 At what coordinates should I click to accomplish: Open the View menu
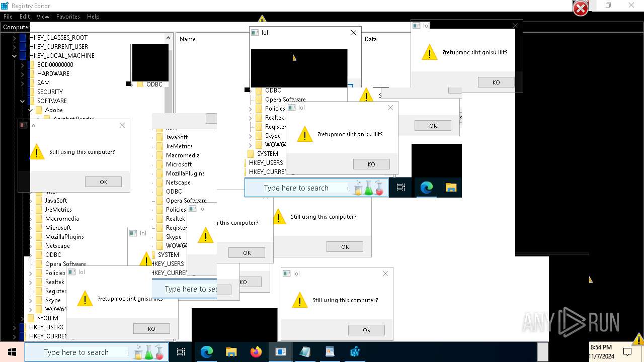pyautogui.click(x=43, y=17)
